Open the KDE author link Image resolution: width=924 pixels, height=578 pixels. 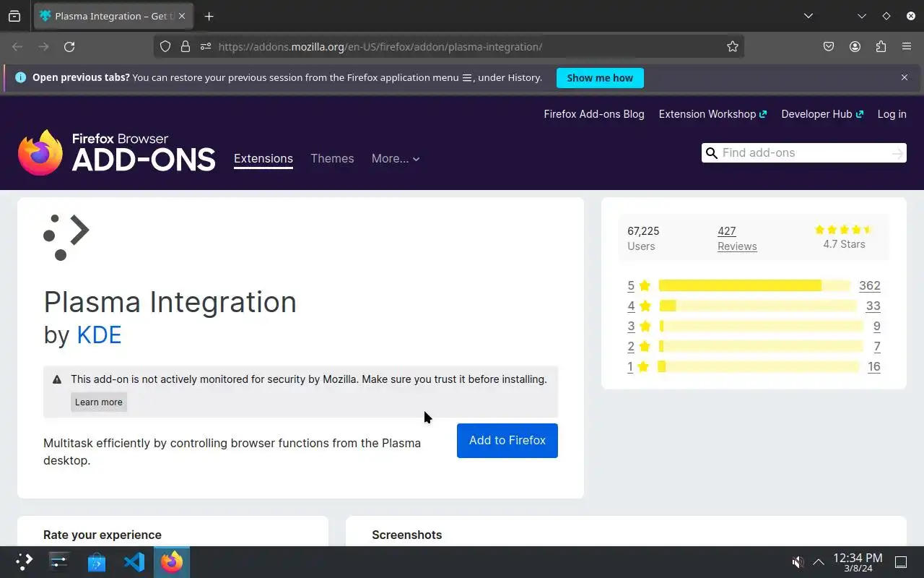click(x=99, y=335)
